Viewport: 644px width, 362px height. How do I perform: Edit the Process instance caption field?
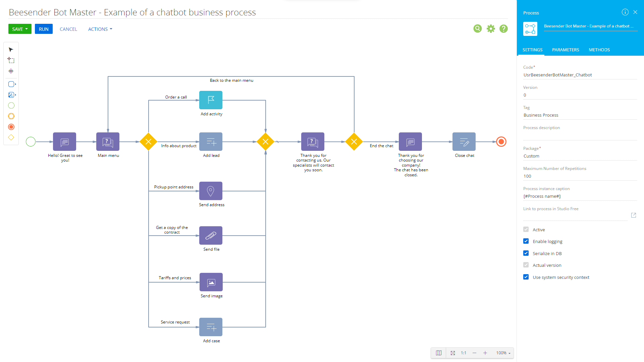click(580, 196)
